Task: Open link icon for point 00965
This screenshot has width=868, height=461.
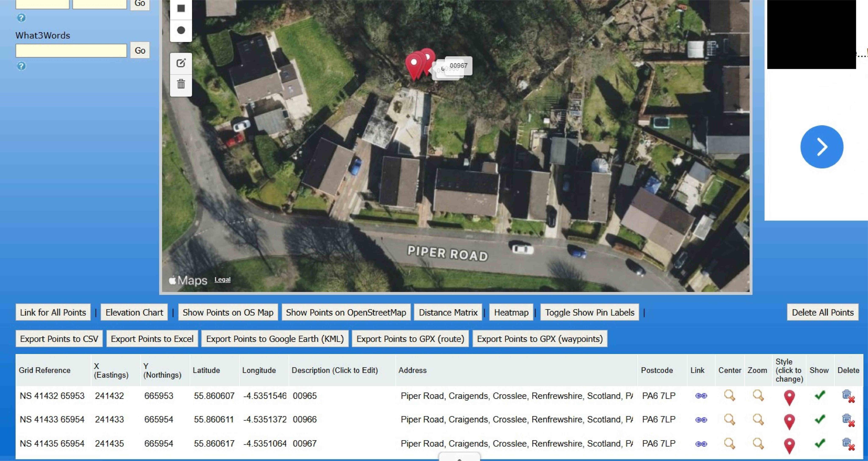Action: [701, 396]
